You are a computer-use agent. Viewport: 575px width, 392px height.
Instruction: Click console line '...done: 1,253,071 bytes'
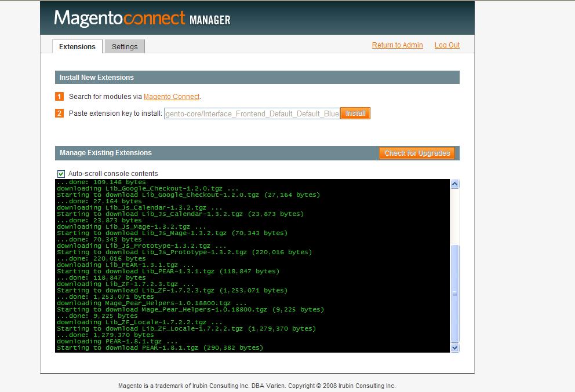click(x=105, y=296)
